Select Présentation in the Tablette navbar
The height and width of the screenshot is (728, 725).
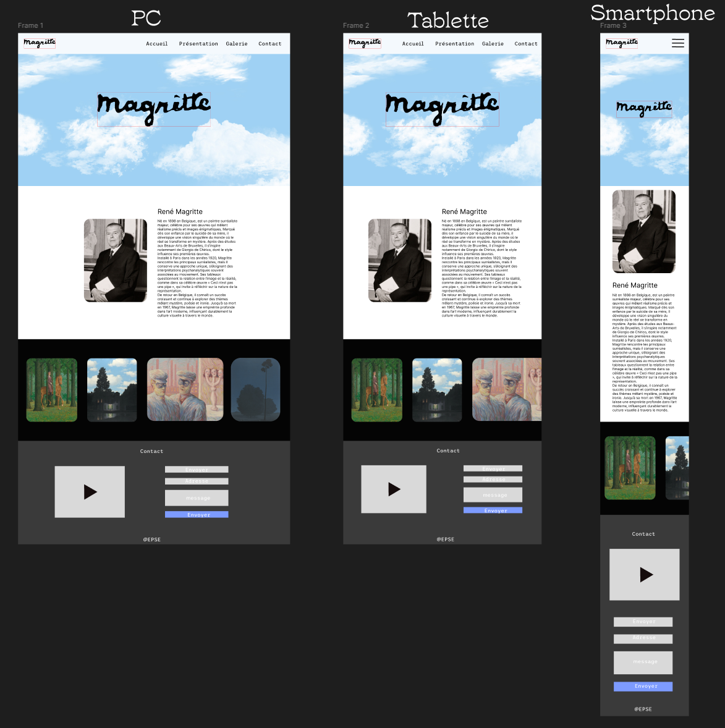455,44
